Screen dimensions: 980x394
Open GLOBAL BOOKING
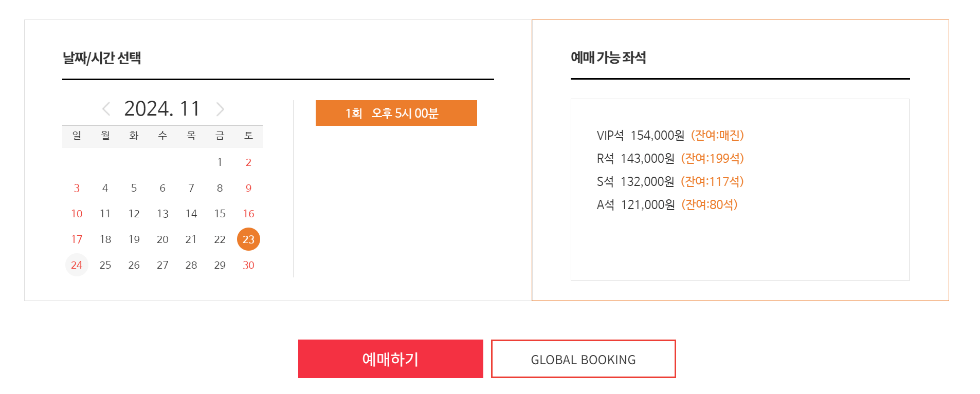pos(583,359)
